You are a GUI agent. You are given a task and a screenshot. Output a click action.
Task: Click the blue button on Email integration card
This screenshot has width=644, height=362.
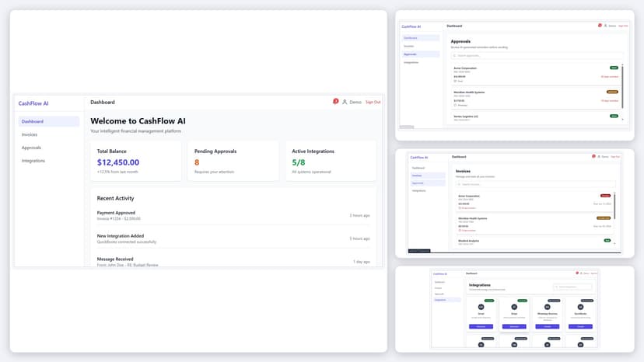tap(481, 327)
